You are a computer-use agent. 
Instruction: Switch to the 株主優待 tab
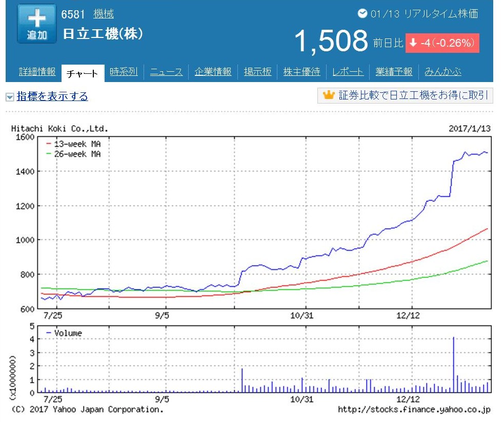(x=302, y=72)
